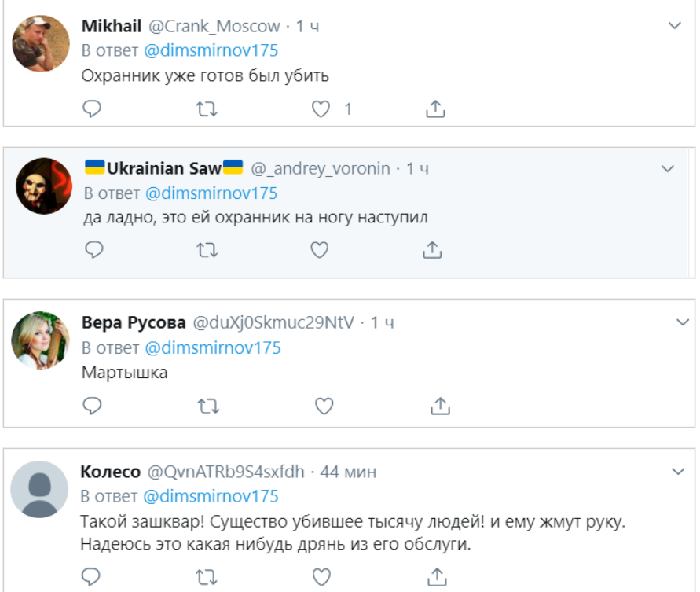Share Mikhail's tweet
The height and width of the screenshot is (592, 700).
click(x=435, y=108)
